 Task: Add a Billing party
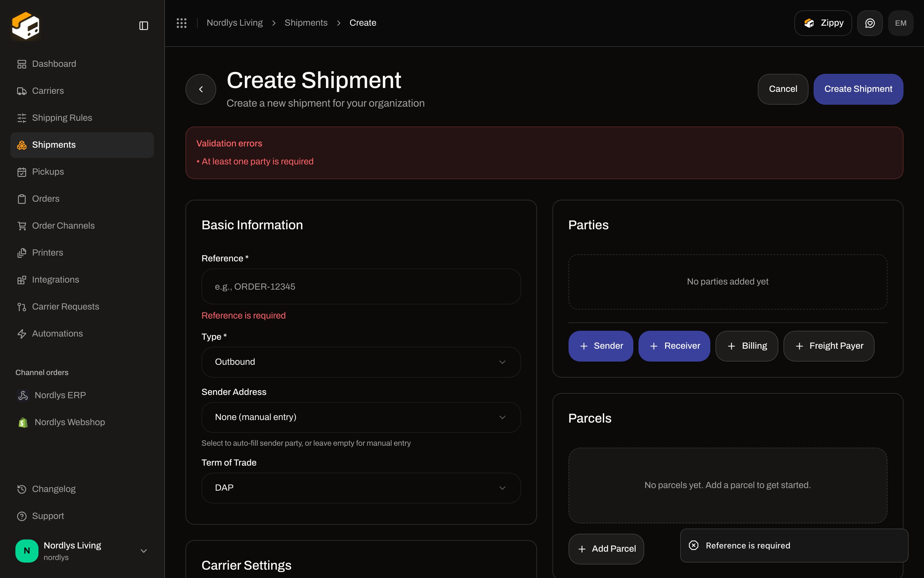coord(747,346)
